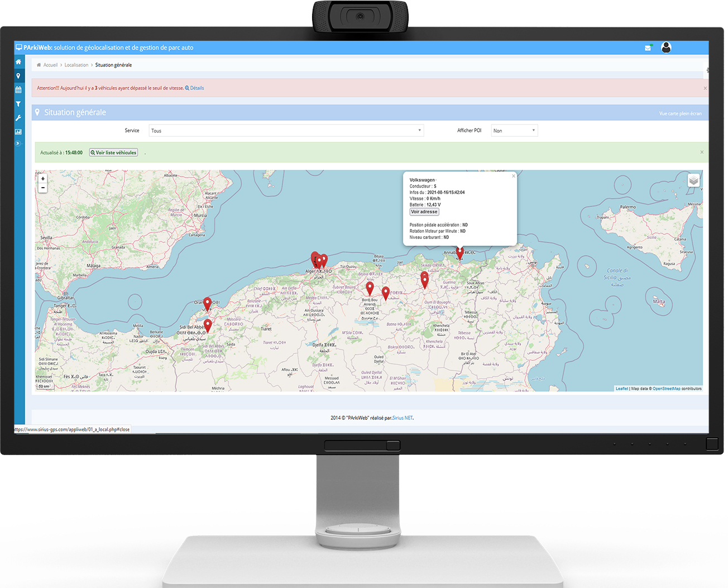Dismiss the red speed alert banner
Viewport: 728px width, 588px height.
[705, 88]
